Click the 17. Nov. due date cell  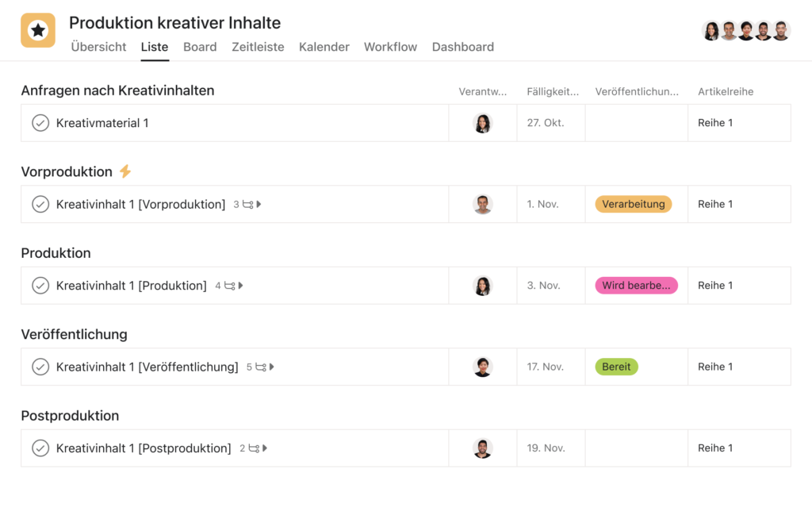545,367
